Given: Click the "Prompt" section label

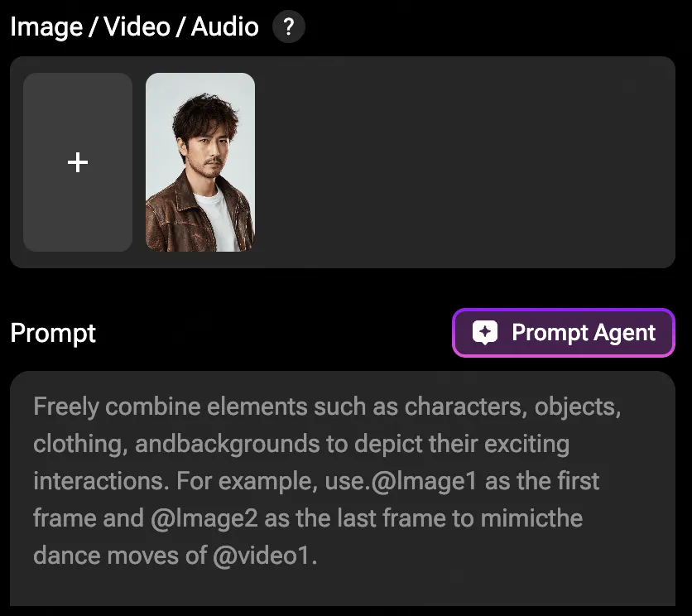Looking at the screenshot, I should [x=53, y=333].
